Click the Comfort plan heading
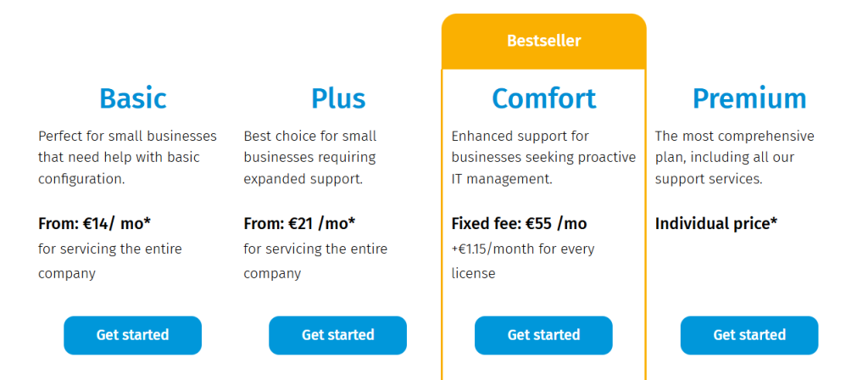This screenshot has width=868, height=380. coord(543,98)
